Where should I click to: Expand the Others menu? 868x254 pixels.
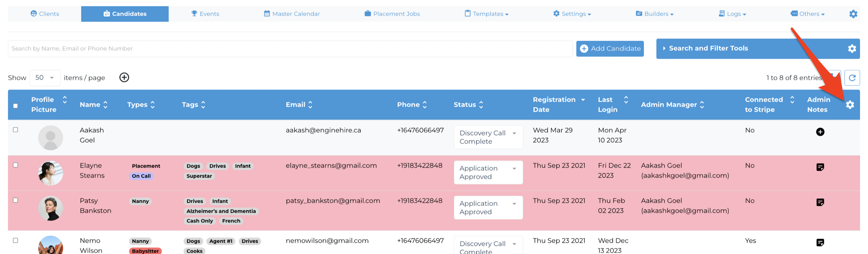807,14
